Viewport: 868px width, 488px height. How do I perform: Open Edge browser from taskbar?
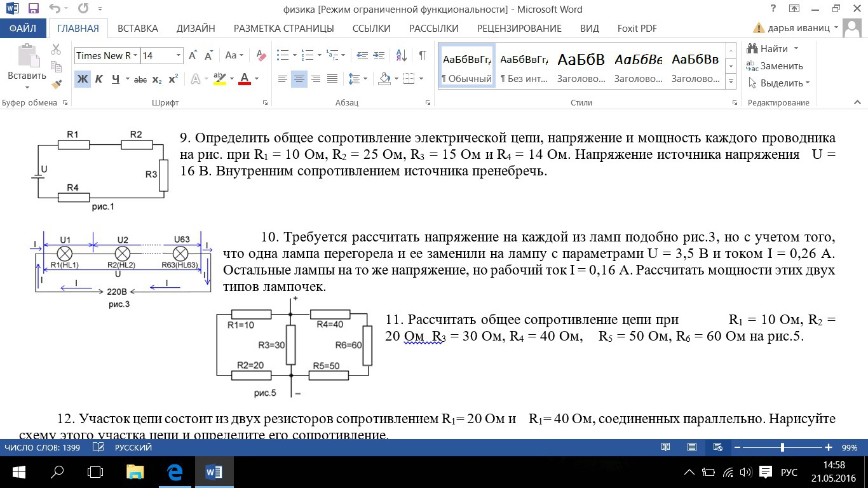click(x=175, y=472)
